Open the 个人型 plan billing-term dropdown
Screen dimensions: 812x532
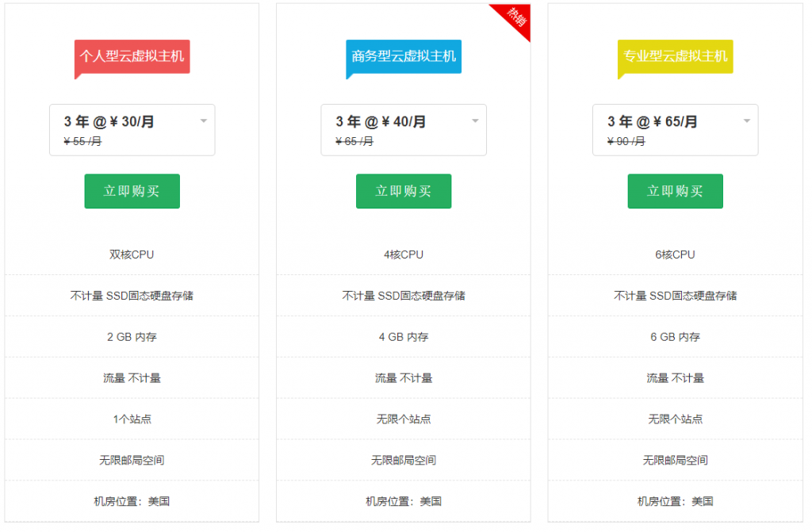coord(132,129)
